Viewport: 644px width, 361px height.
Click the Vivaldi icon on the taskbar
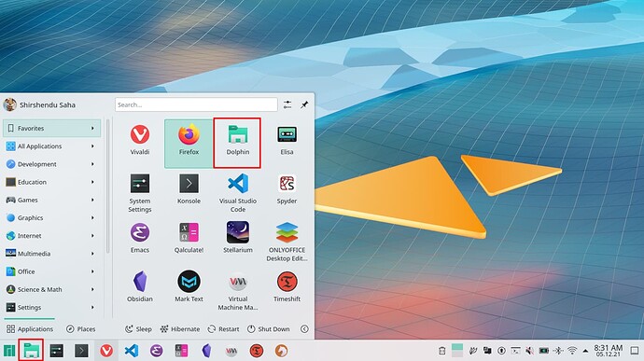tap(106, 351)
